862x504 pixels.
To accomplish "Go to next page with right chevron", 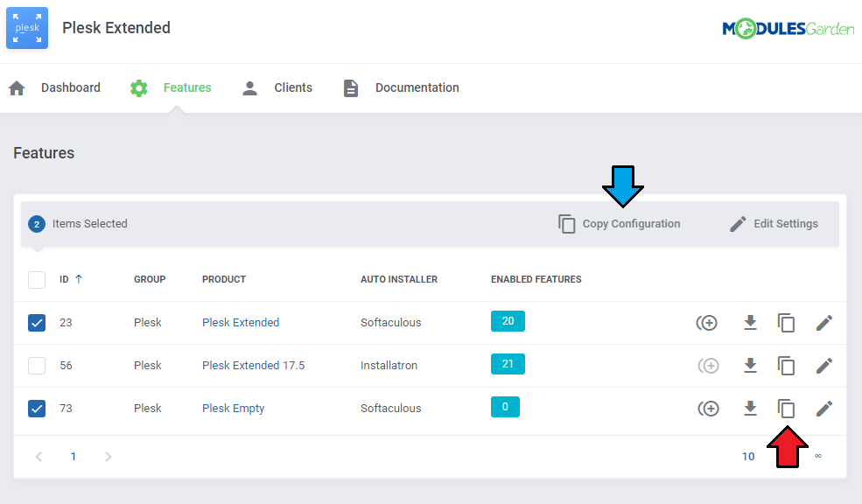I will click(109, 457).
